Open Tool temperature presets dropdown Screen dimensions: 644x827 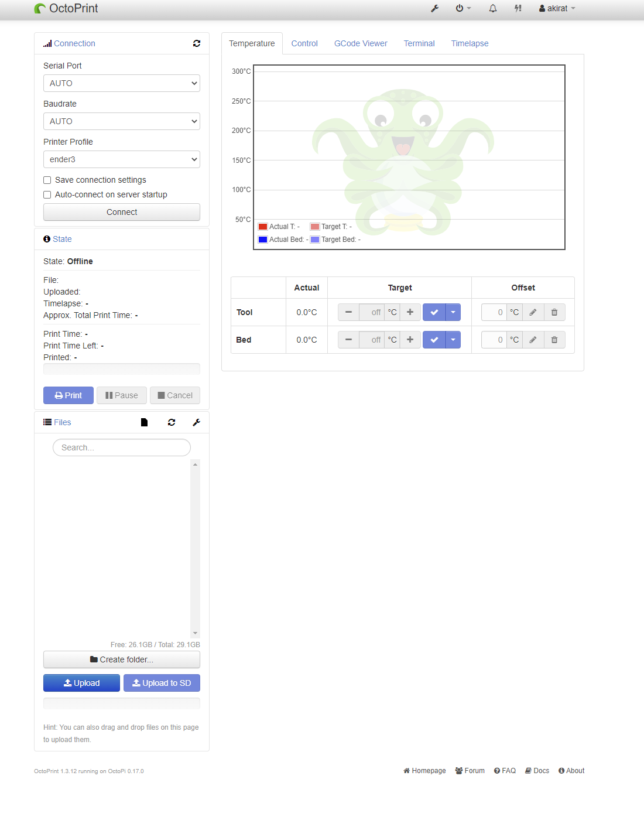tap(453, 312)
